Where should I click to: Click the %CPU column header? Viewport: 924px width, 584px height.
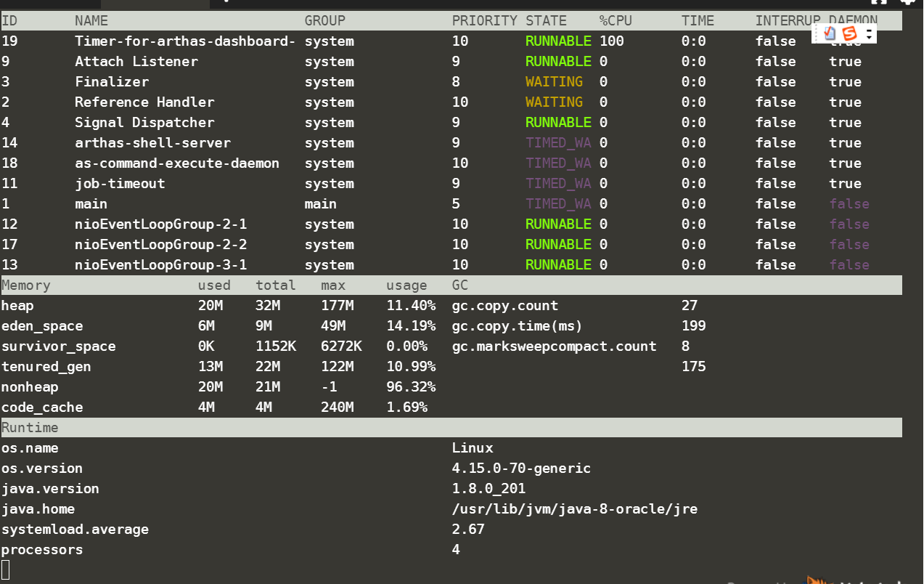tap(618, 21)
